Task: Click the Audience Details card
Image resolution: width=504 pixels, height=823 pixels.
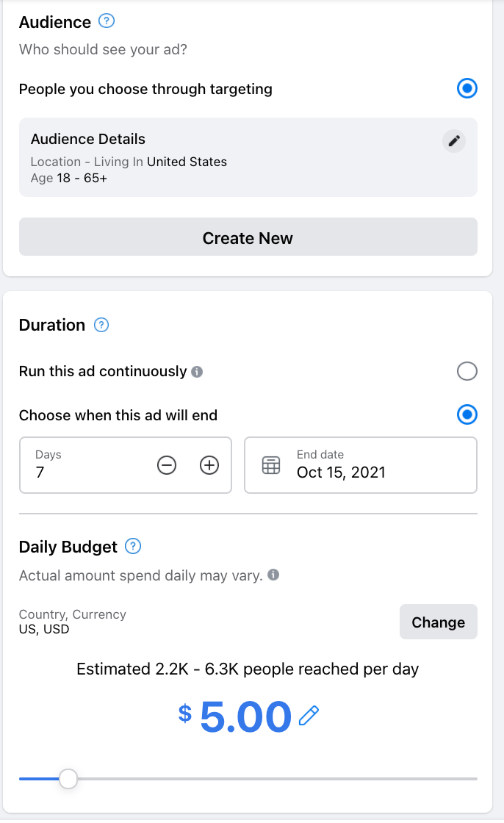Action: click(x=220, y=157)
